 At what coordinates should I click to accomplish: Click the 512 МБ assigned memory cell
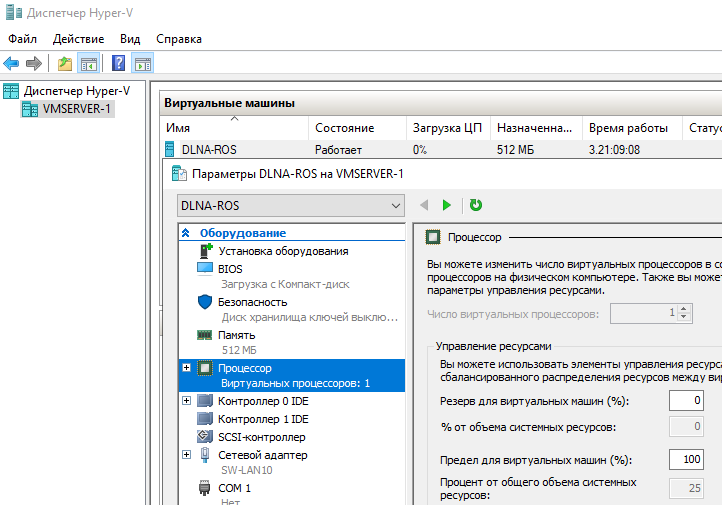point(515,150)
